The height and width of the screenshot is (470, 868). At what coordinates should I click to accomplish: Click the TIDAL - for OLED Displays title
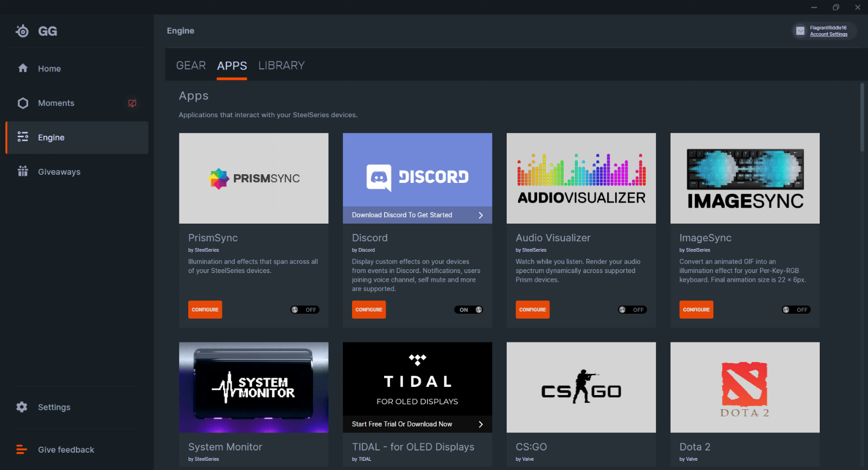413,447
